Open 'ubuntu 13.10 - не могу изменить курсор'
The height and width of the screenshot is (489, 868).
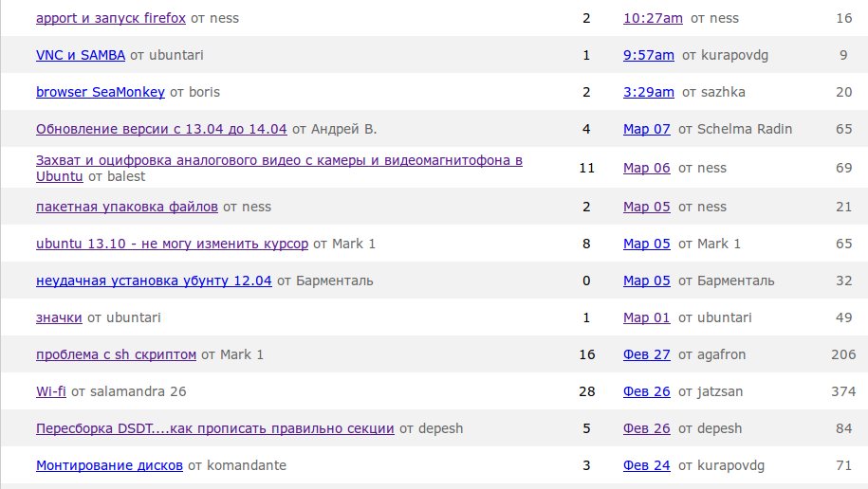click(x=172, y=244)
